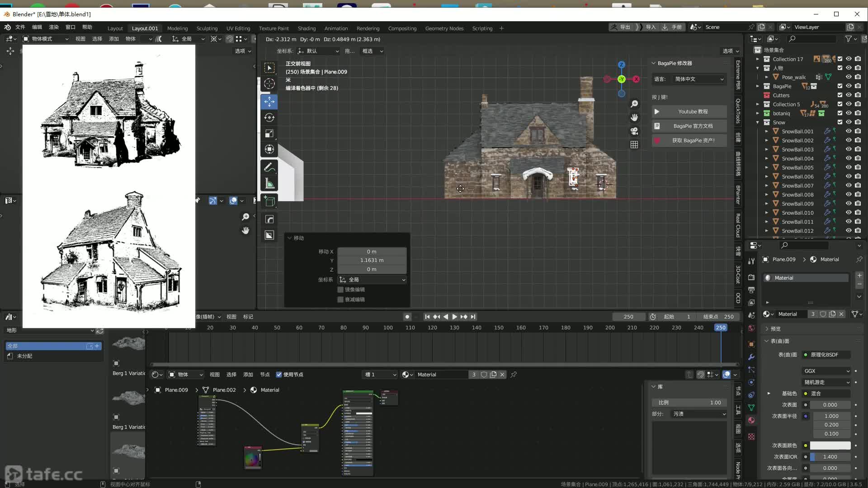Screen dimensions: 868x488
Task: Open the 物体模式 mode dropdown
Action: pos(46,39)
